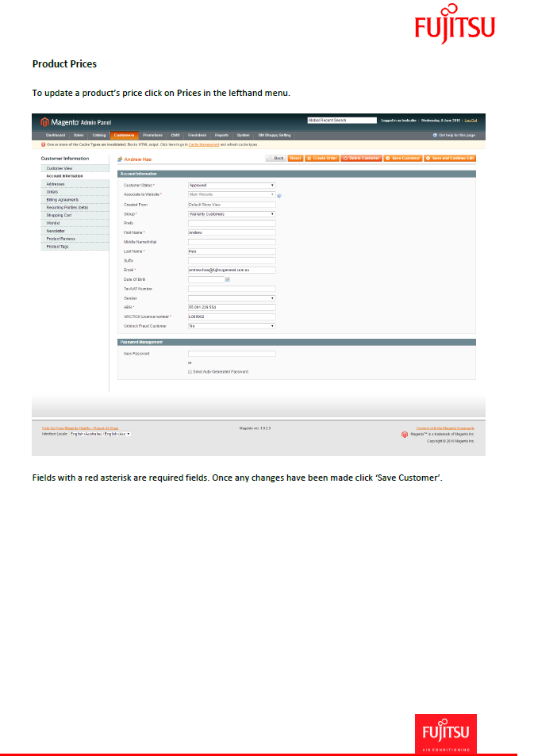This screenshot has width=534, height=756.
Task: Click the ABN input field
Action: pyautogui.click(x=232, y=308)
